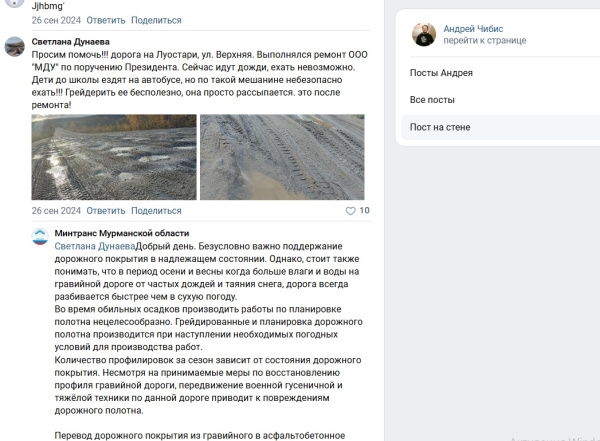
Task: Select Все посты in sidebar
Action: (x=432, y=100)
